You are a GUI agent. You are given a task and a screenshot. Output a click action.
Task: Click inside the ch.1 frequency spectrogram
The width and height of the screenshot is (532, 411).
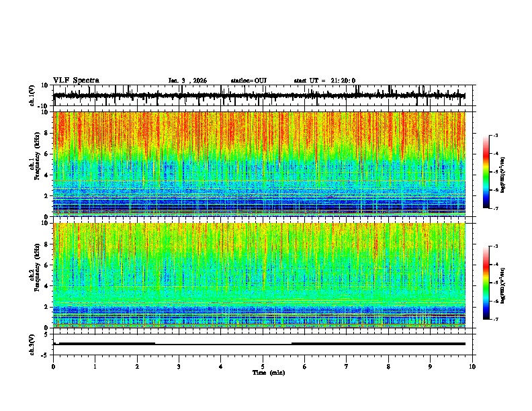click(259, 164)
